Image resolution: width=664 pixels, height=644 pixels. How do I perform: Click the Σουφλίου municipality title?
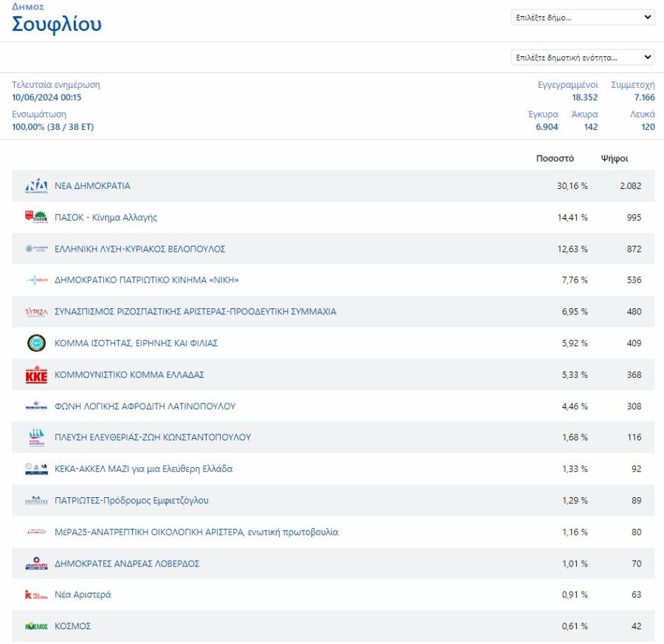57,24
